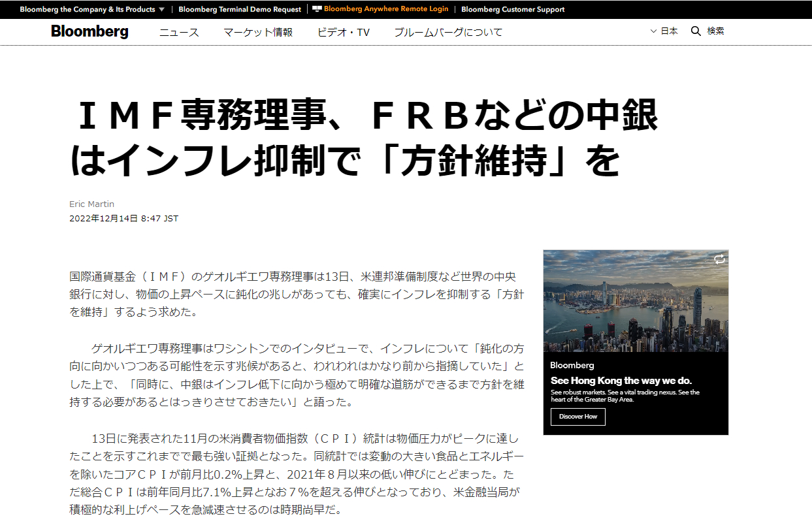Click the paragraph starting 国際通貨基金（ＩＭＦ）
Viewport: 812px width, 527px height.
coord(297,295)
